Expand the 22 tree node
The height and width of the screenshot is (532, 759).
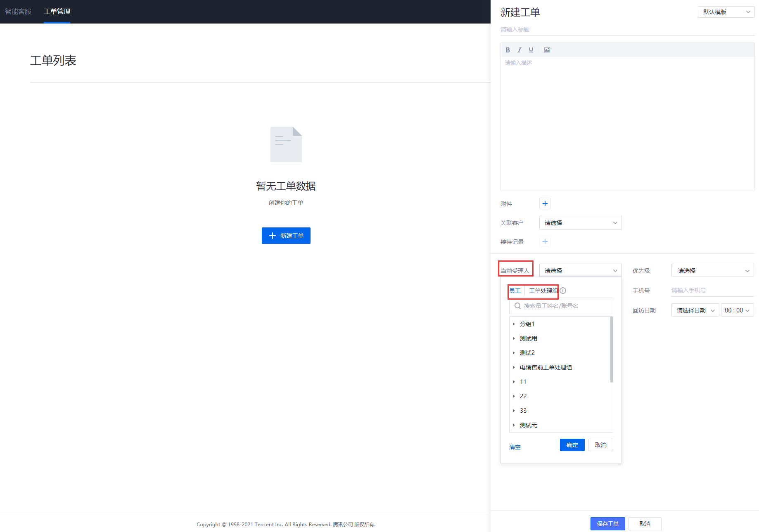[514, 396]
